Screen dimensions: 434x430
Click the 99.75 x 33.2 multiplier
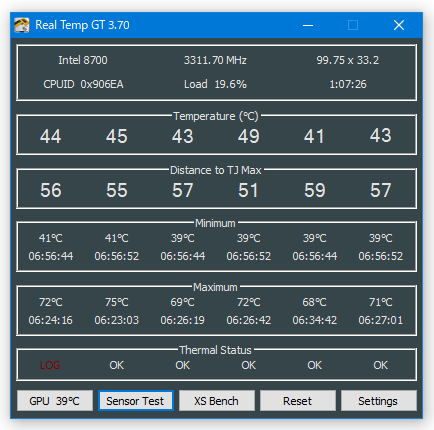pos(348,60)
